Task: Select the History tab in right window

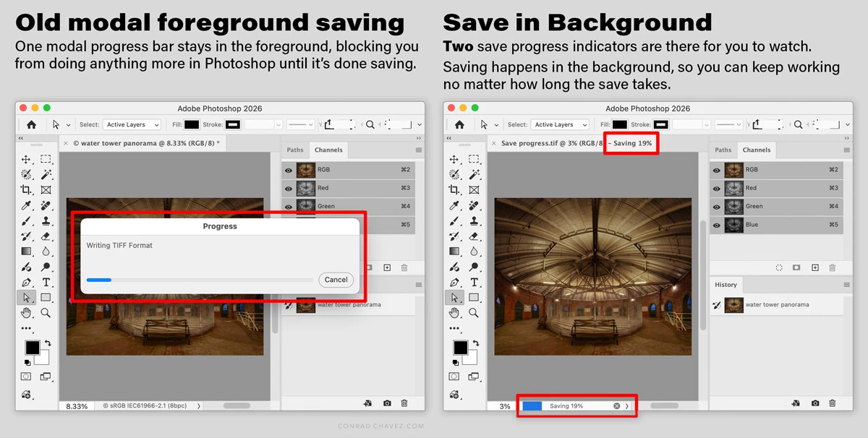Action: 726,285
